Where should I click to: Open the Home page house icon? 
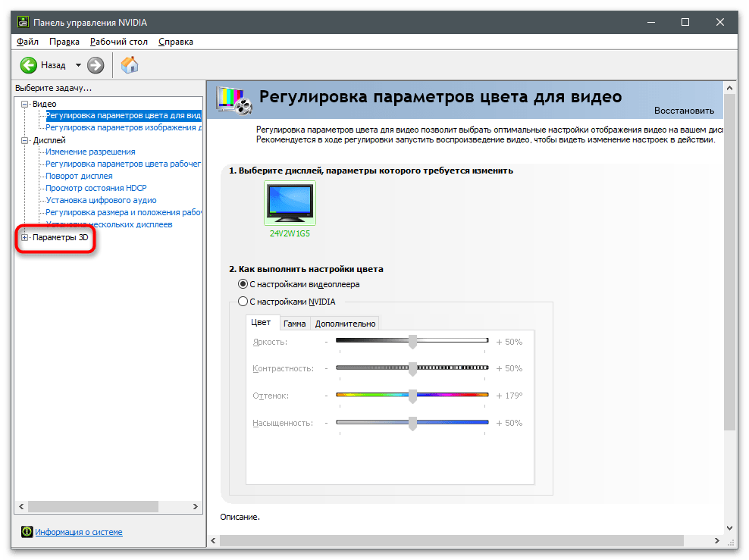click(130, 65)
